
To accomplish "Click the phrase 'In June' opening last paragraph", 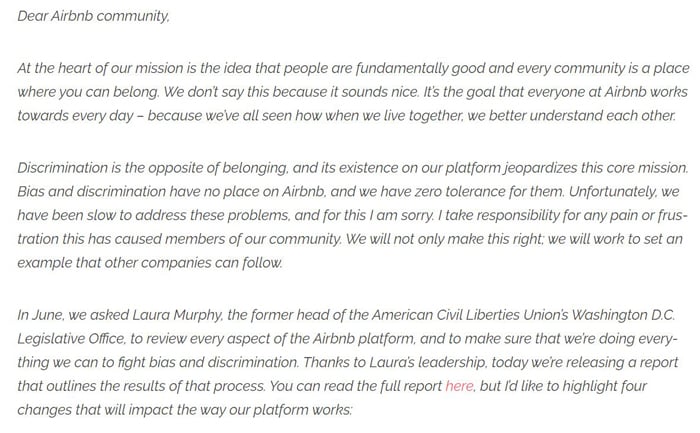I will [41, 315].
